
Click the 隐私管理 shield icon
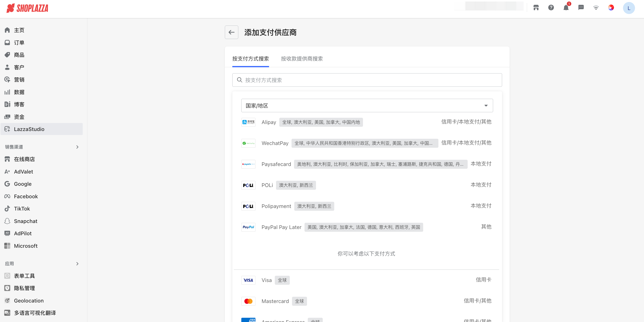point(7,288)
